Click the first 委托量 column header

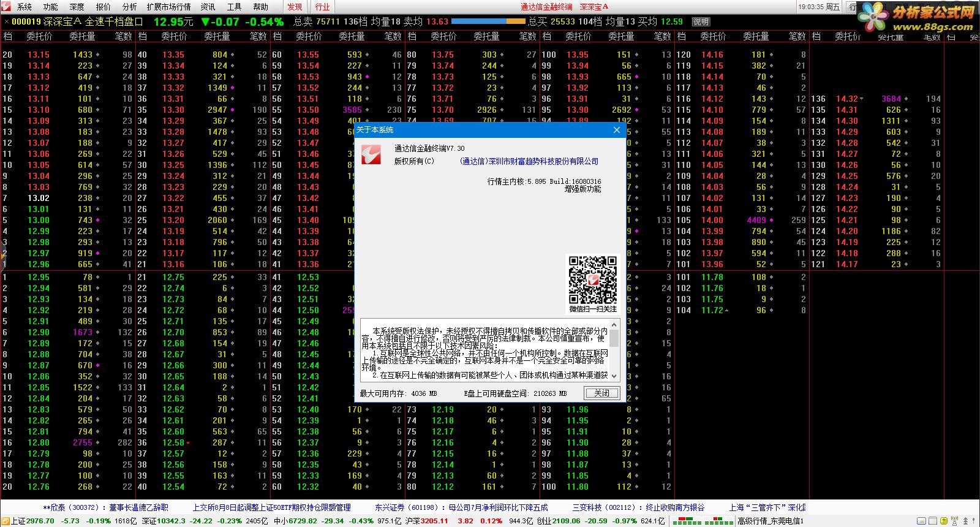tap(81, 37)
